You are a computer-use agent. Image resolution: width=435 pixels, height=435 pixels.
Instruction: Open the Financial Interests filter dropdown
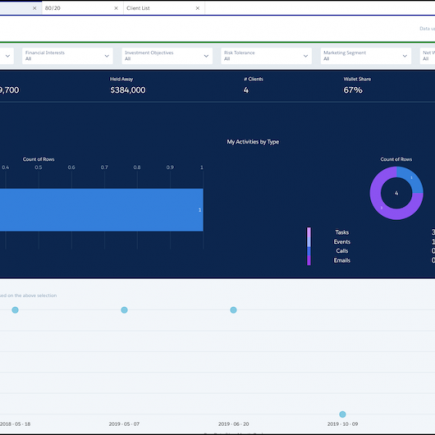(x=67, y=56)
